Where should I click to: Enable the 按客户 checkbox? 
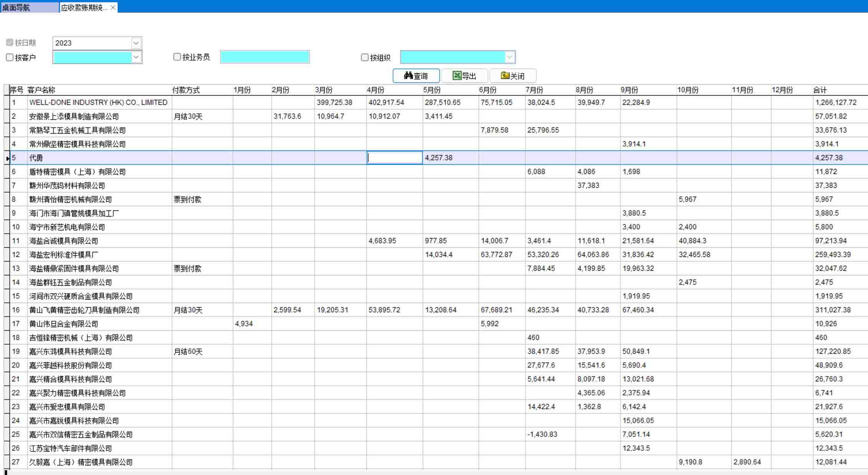click(10, 57)
